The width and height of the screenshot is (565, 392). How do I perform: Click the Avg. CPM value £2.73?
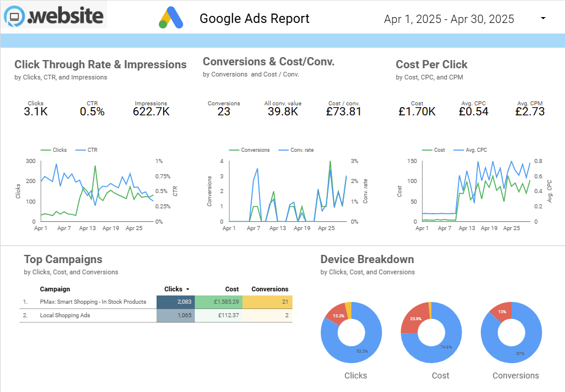pyautogui.click(x=530, y=112)
